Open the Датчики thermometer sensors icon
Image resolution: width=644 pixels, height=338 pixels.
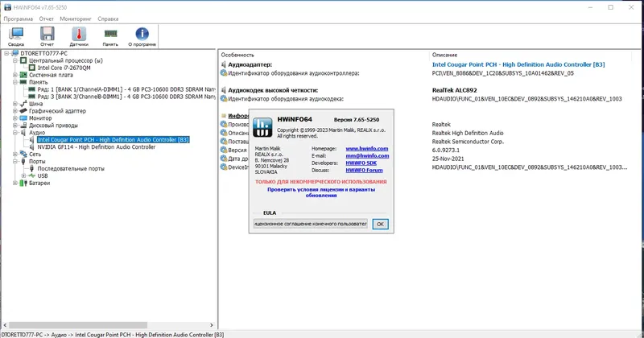pyautogui.click(x=79, y=36)
